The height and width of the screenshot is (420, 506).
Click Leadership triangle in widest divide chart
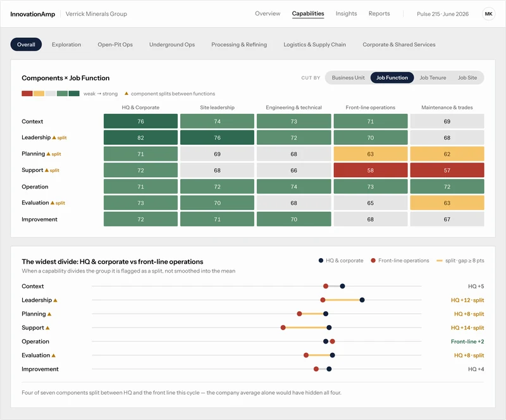[55, 300]
